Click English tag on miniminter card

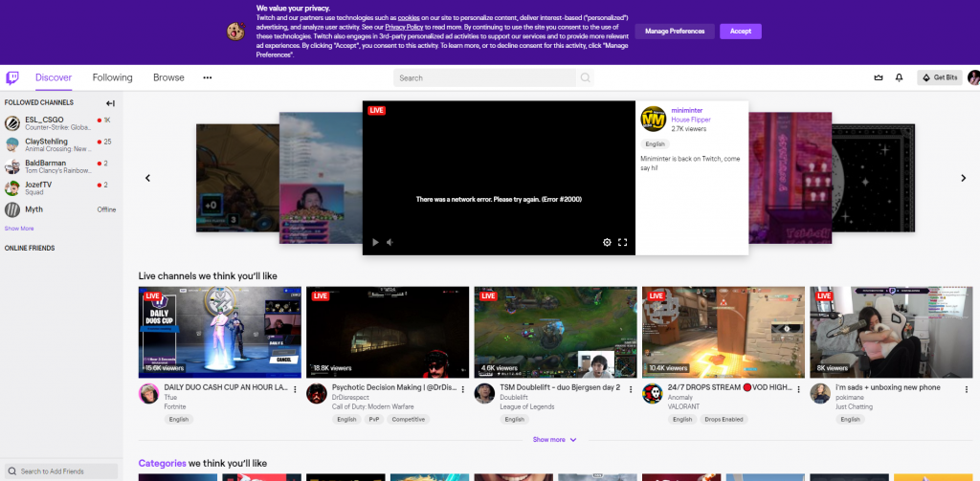(x=655, y=143)
